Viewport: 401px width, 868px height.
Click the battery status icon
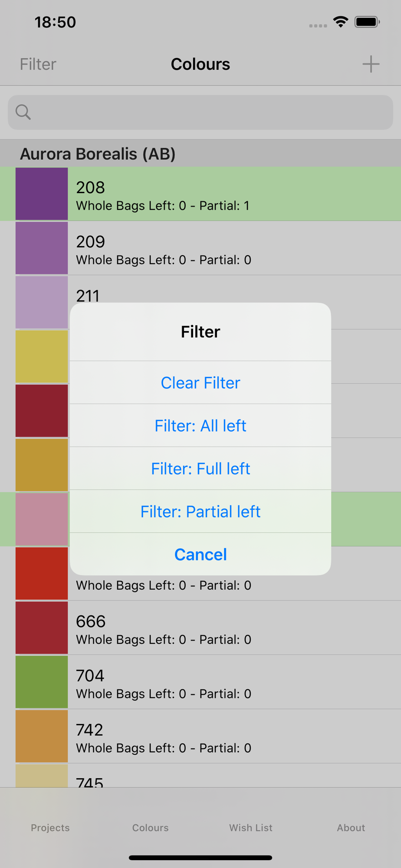(x=367, y=22)
